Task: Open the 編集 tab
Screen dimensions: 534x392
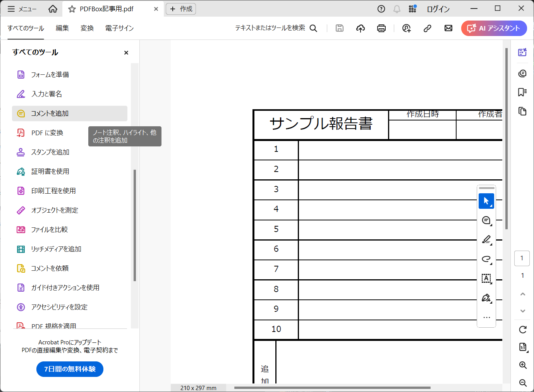Action: coord(62,28)
